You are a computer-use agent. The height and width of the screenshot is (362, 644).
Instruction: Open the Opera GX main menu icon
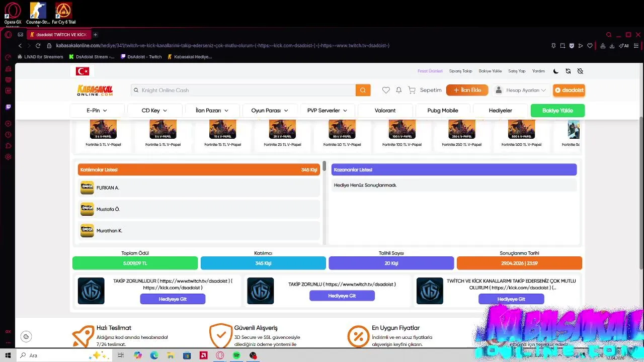pos(8,35)
